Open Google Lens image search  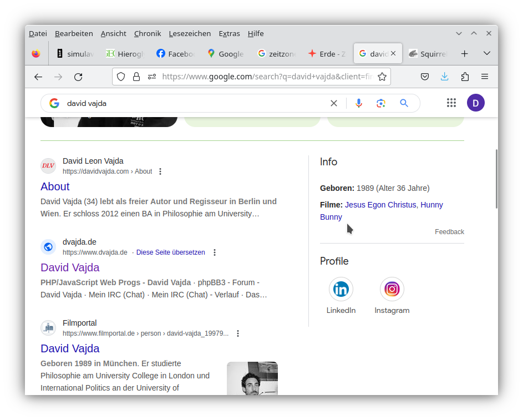380,103
